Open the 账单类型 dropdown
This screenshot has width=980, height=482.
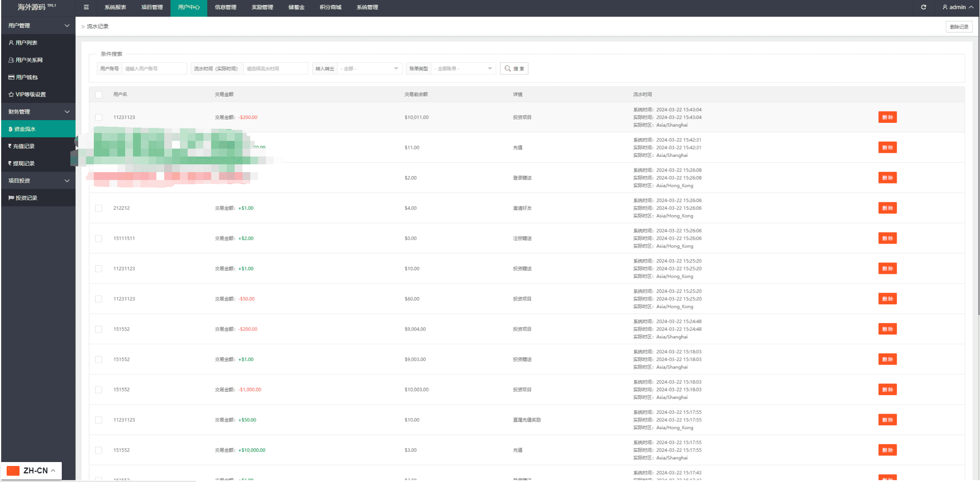click(x=463, y=68)
